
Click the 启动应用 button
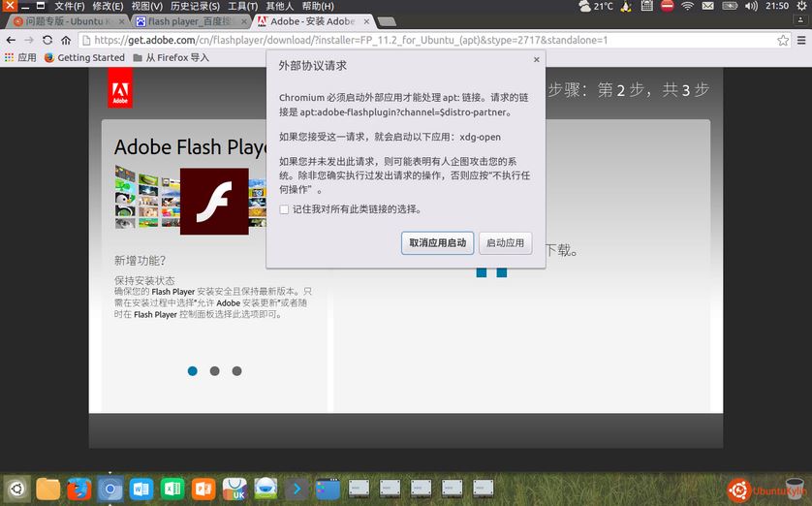pyautogui.click(x=505, y=243)
